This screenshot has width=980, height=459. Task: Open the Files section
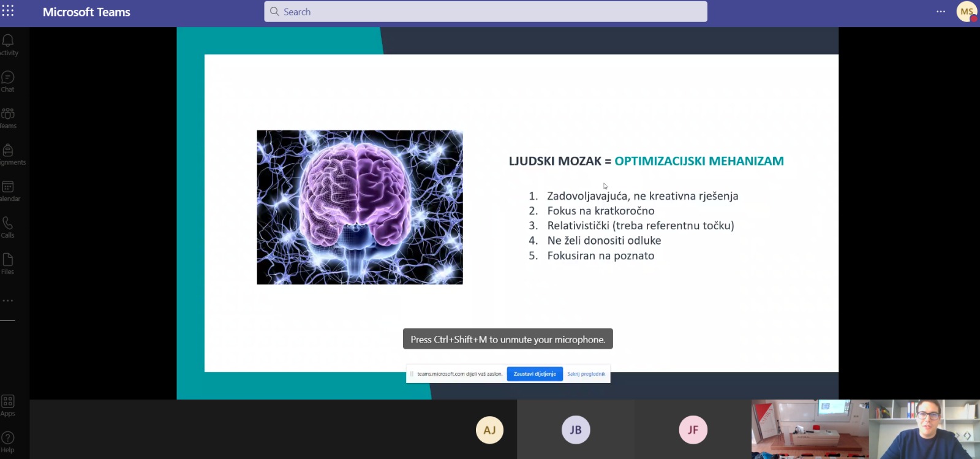pos(8,263)
